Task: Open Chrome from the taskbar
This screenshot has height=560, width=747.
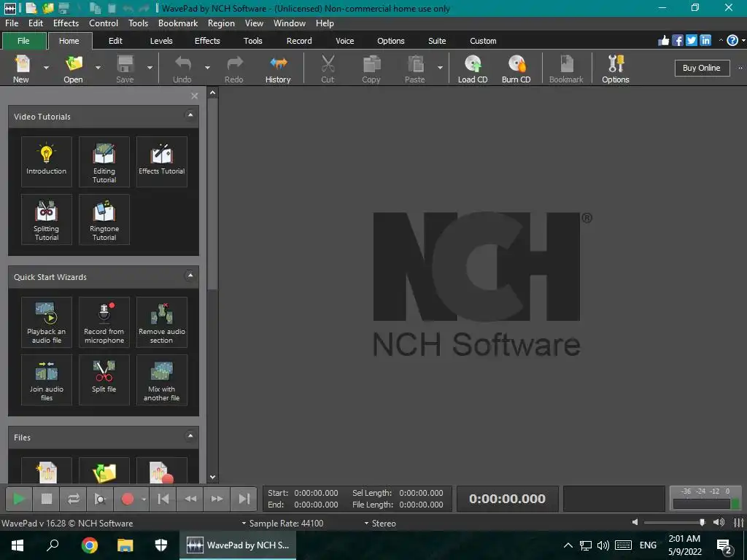Action: click(89, 545)
